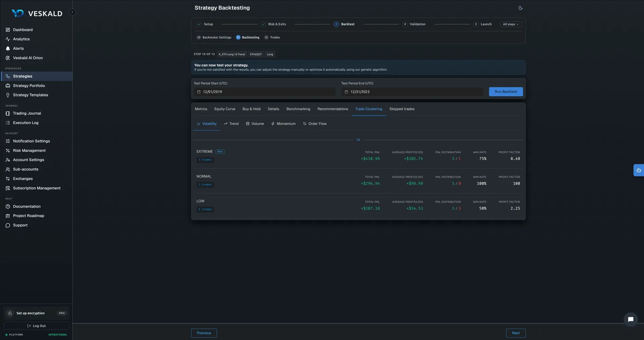
Task: Go to the Validation step
Action: pyautogui.click(x=414, y=24)
